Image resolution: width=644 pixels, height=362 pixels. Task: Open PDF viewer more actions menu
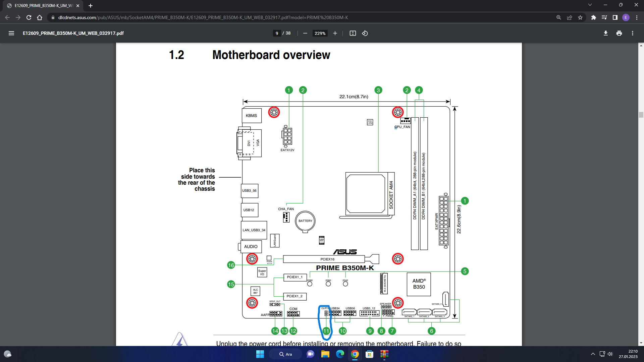(x=632, y=33)
